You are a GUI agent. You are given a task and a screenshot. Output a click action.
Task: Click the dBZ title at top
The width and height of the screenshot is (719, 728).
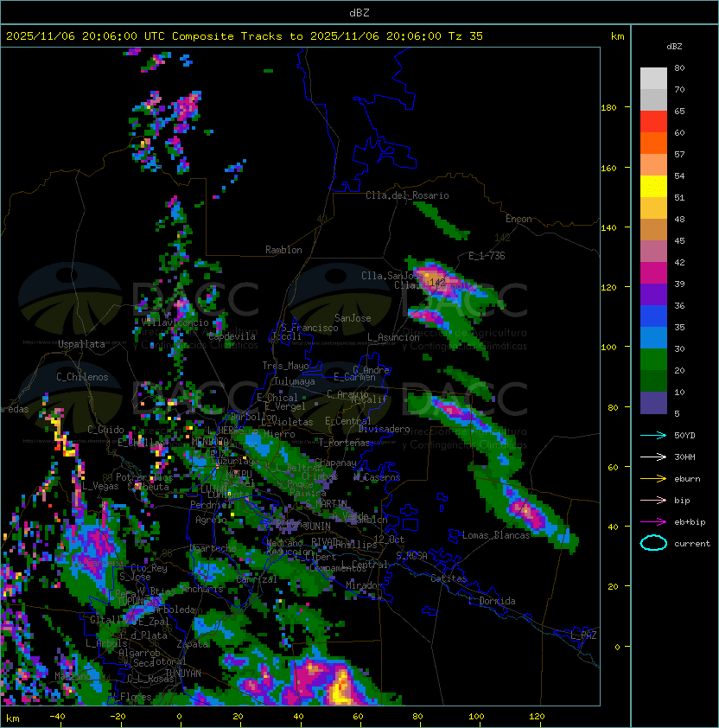359,12
